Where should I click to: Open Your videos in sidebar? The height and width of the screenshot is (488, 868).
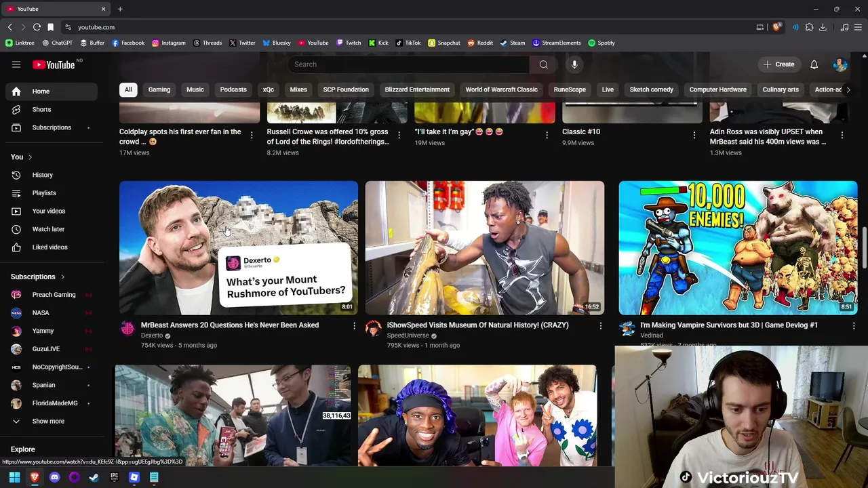tap(53, 211)
